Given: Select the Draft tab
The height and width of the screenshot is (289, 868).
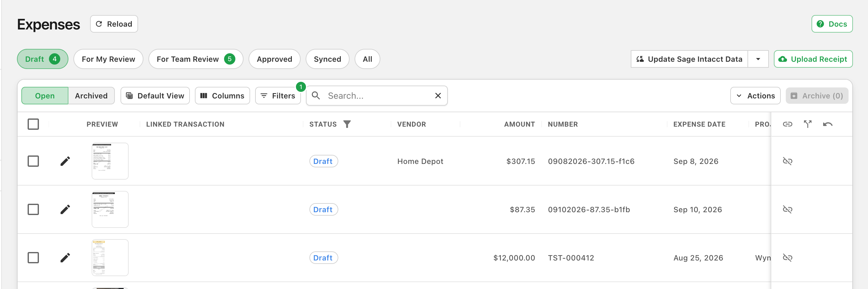Looking at the screenshot, I should [42, 59].
